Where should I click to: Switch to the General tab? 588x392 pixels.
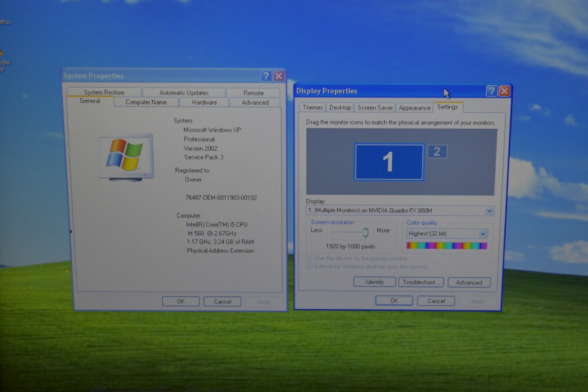pyautogui.click(x=90, y=101)
